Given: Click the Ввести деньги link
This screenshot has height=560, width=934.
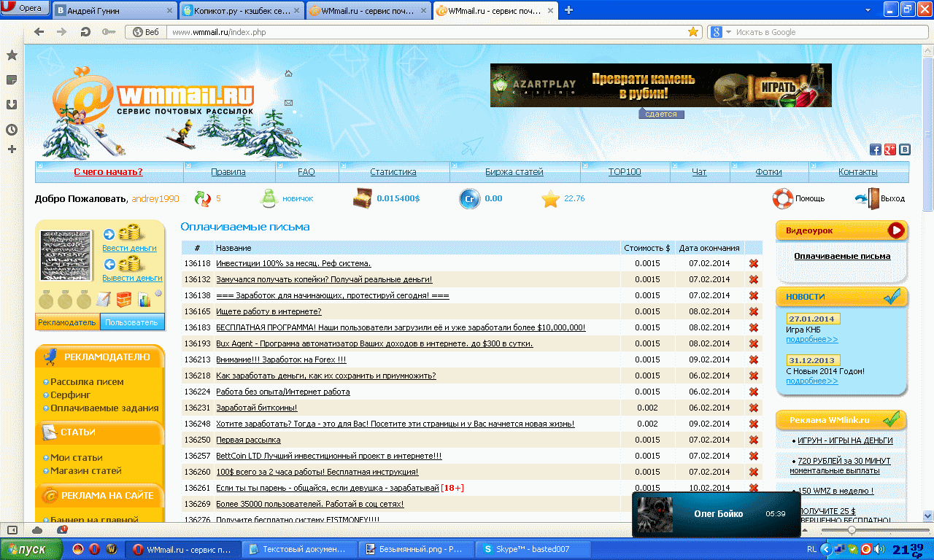Looking at the screenshot, I should click(x=129, y=248).
